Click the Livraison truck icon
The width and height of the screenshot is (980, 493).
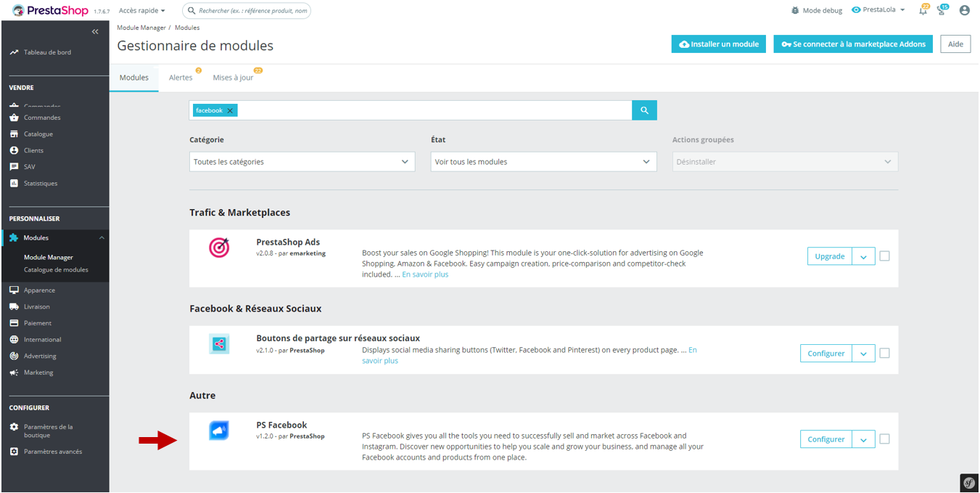point(14,307)
